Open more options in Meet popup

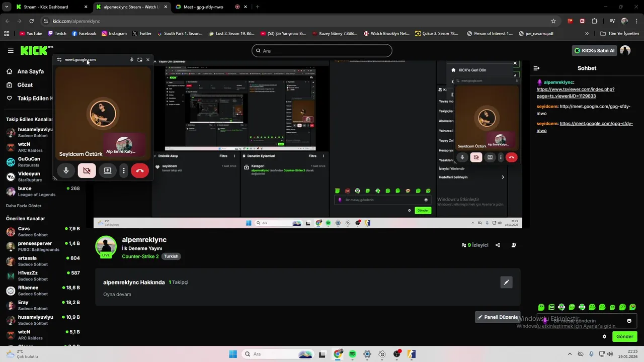[x=124, y=170]
